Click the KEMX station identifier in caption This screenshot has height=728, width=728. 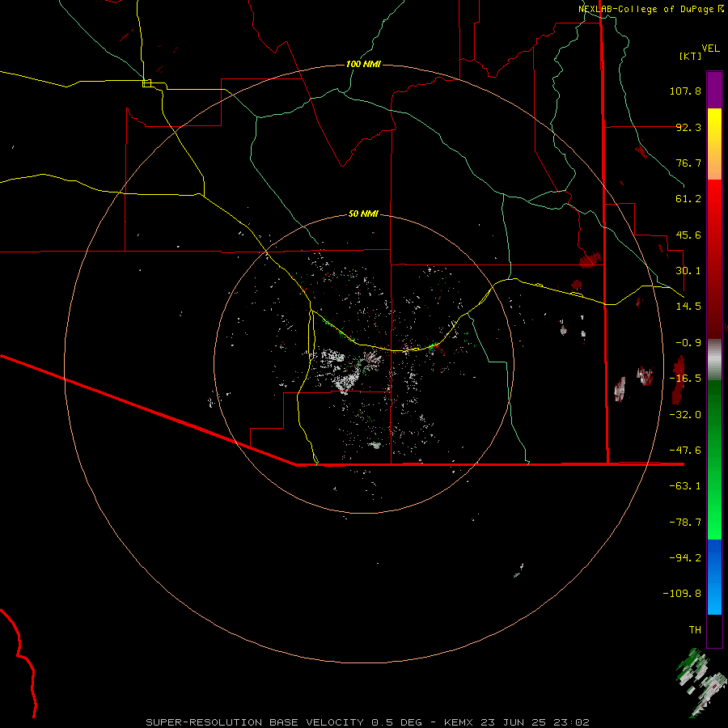coord(459,722)
